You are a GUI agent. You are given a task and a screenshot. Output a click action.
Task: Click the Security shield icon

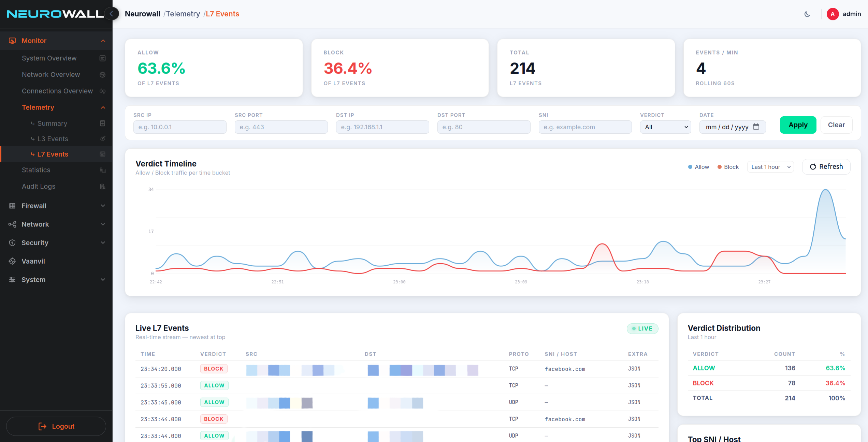(x=12, y=242)
